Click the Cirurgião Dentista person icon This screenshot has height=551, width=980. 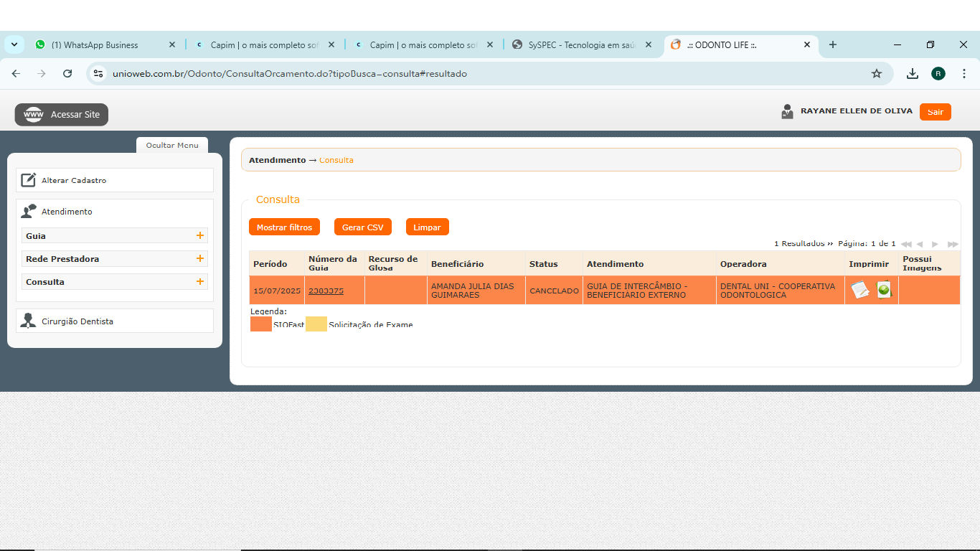28,321
